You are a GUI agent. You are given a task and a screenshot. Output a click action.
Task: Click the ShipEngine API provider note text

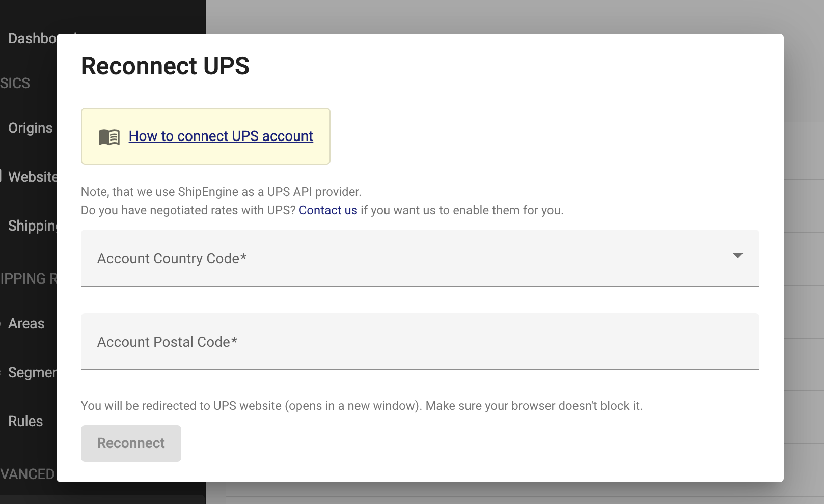221,192
